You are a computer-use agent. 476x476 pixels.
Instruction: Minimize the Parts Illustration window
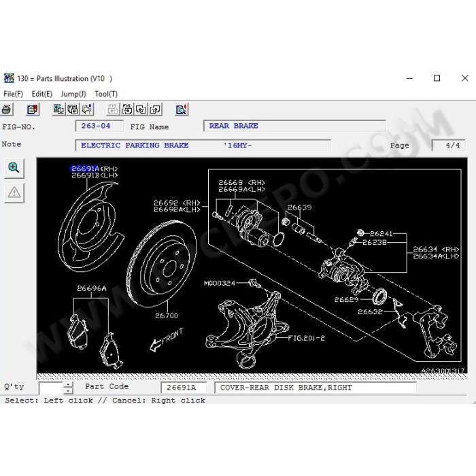[x=409, y=78]
